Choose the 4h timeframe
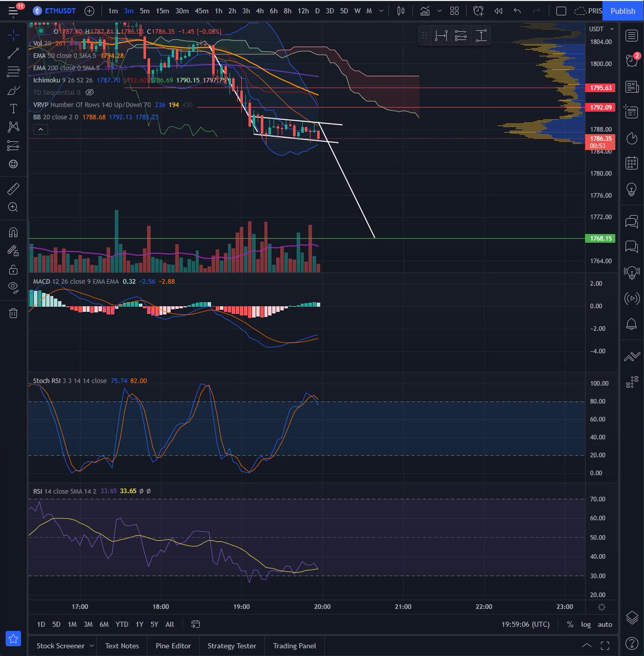The image size is (644, 656). click(260, 11)
